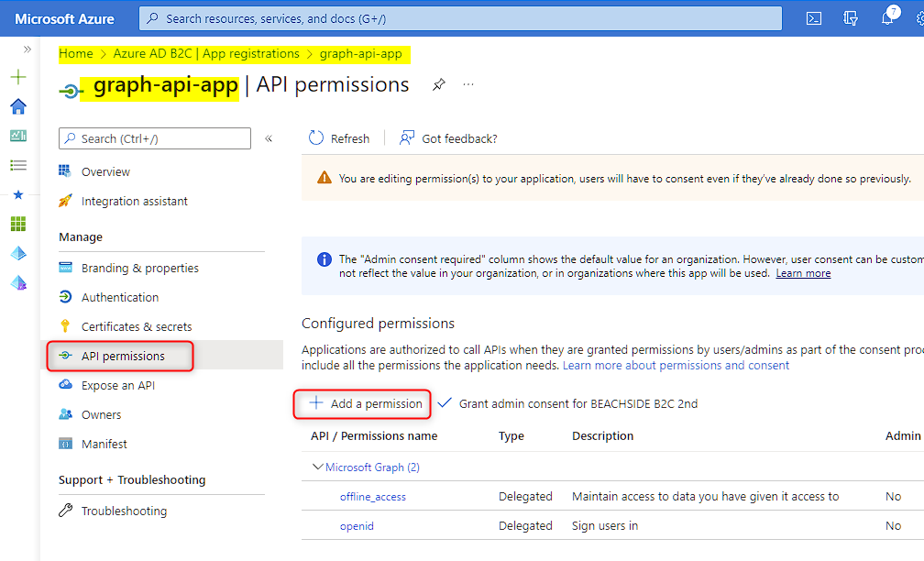This screenshot has height=561, width=924.
Task: Open Integration assistant
Action: 135,202
